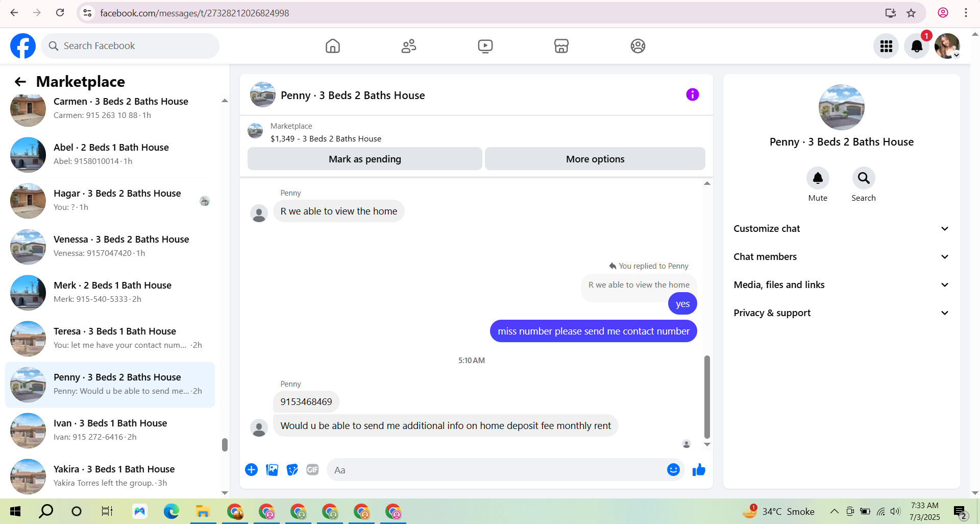
Task: Click phone number message 9153468469
Action: [x=306, y=402]
